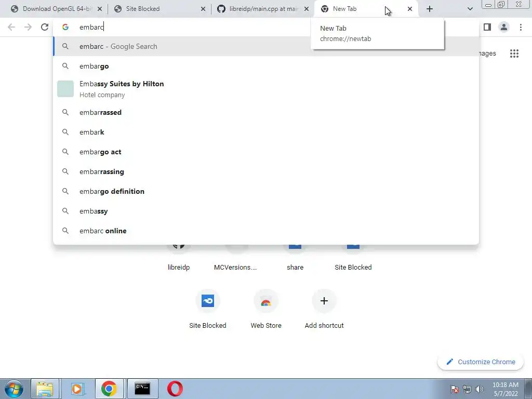Close the New Tab tab

410,9
